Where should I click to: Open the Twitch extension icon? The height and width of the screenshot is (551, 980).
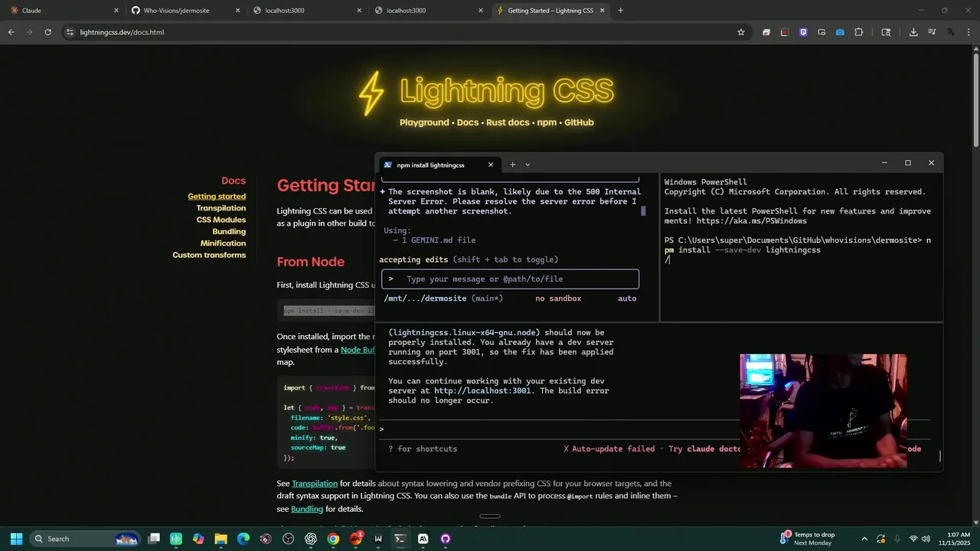pyautogui.click(x=803, y=32)
